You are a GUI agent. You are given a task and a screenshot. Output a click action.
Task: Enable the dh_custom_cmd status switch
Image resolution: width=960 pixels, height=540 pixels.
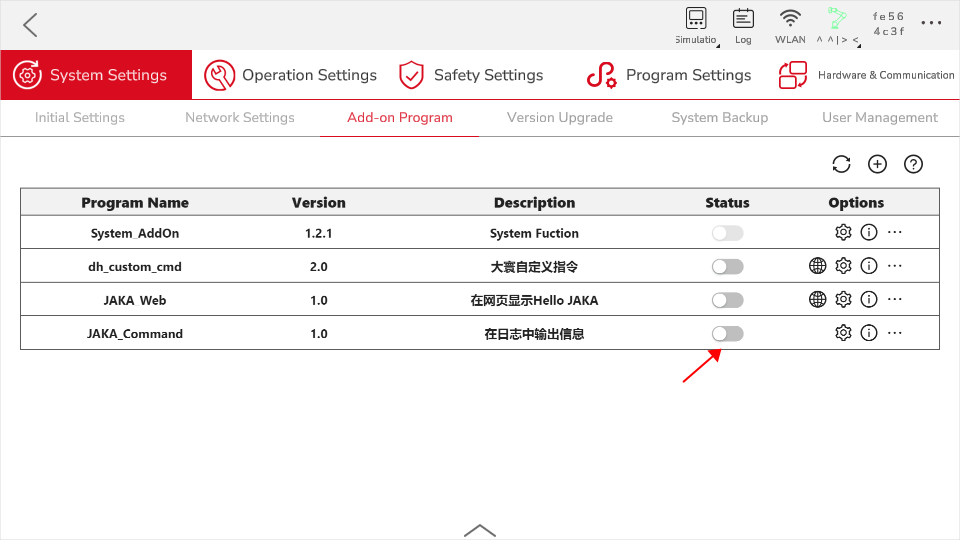coord(727,266)
